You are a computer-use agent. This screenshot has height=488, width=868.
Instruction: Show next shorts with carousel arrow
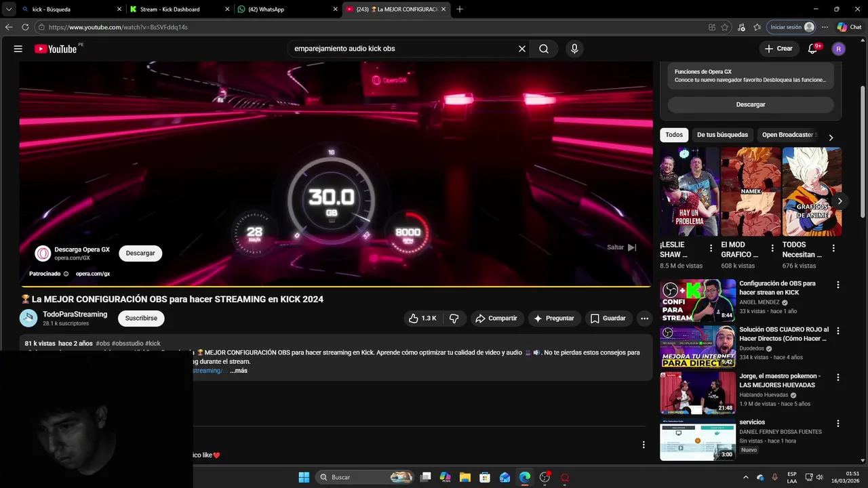pyautogui.click(x=840, y=201)
